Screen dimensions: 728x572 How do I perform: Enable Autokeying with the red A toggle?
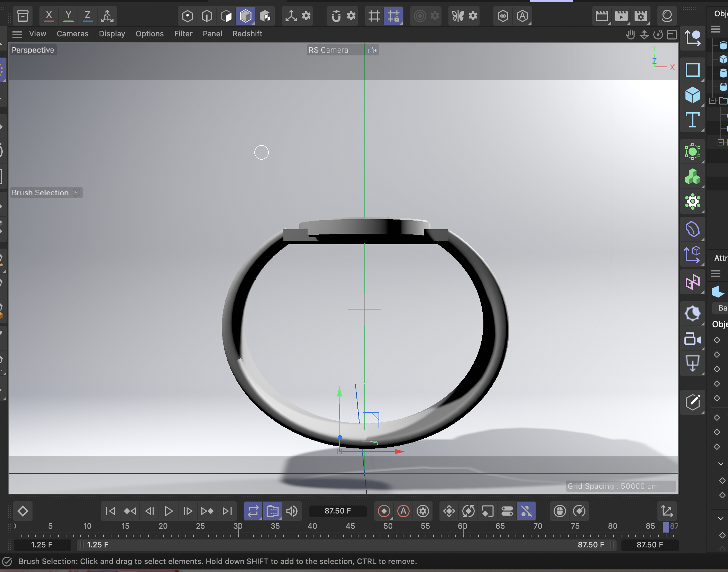tap(403, 511)
